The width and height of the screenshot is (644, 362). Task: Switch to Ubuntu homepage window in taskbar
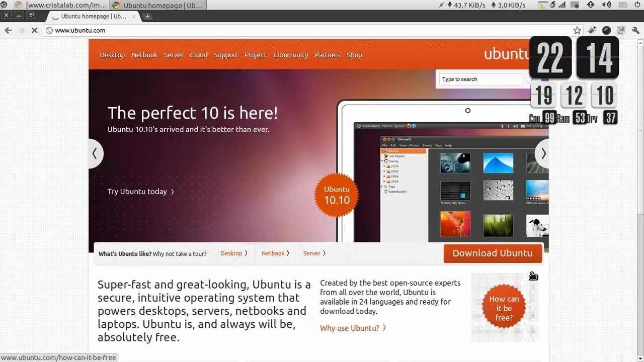(x=158, y=5)
